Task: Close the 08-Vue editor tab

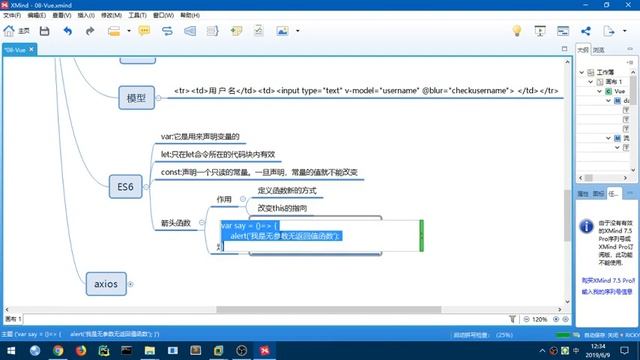Action: pos(31,49)
